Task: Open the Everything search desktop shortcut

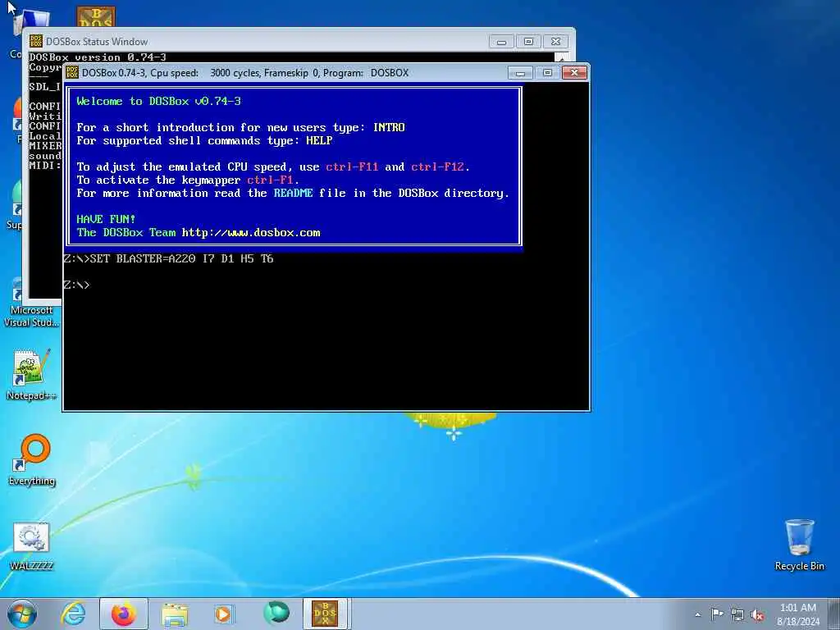Action: tap(32, 459)
